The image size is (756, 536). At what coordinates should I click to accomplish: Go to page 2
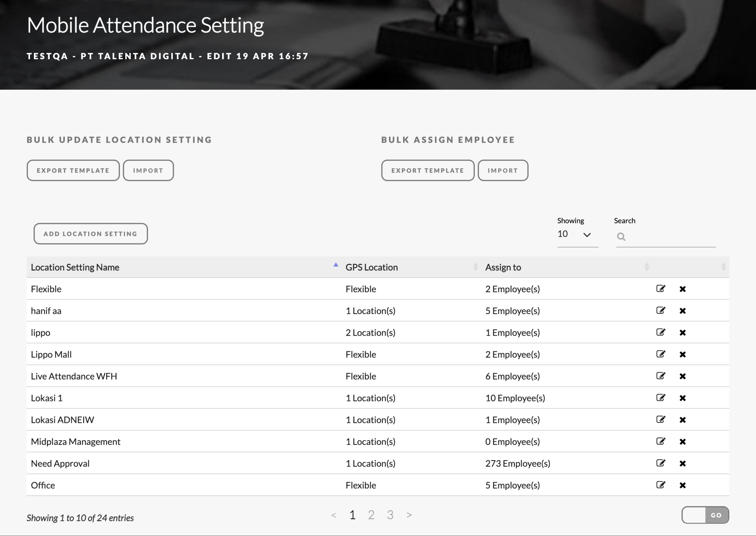pyautogui.click(x=371, y=515)
